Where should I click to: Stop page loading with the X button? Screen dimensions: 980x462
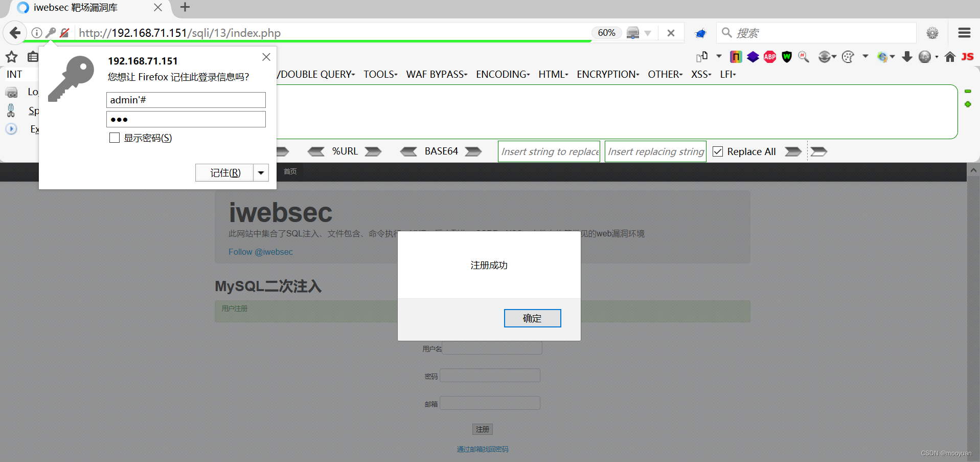click(x=671, y=33)
